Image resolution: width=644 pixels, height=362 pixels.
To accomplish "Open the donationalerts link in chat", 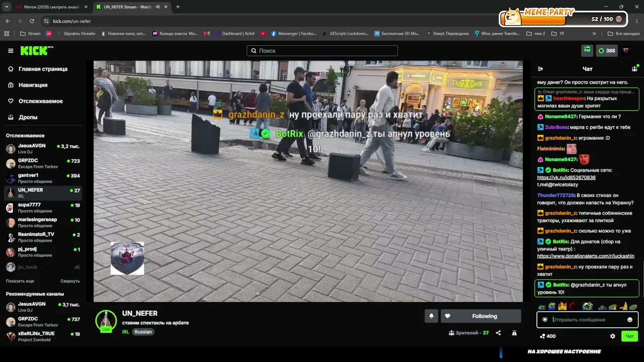I will point(586,256).
